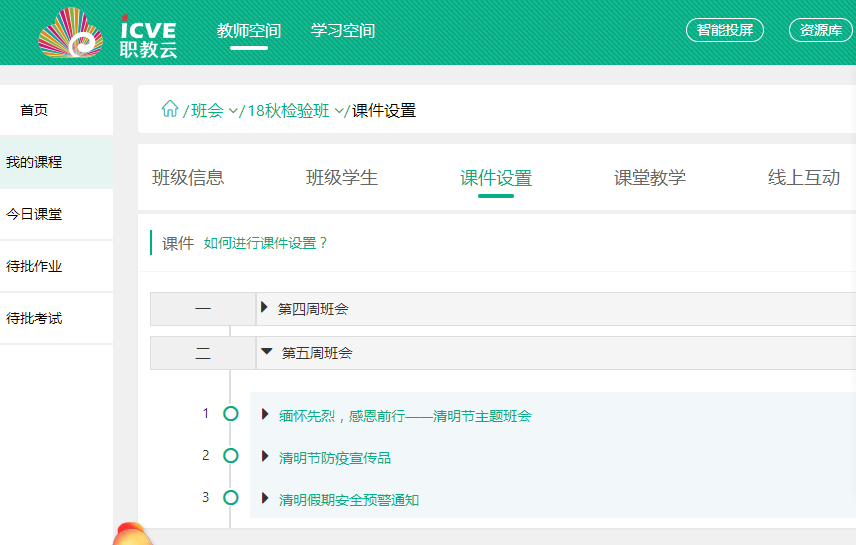The width and height of the screenshot is (856, 545).
Task: Collapse the 第五周班会 section
Action: (x=266, y=352)
